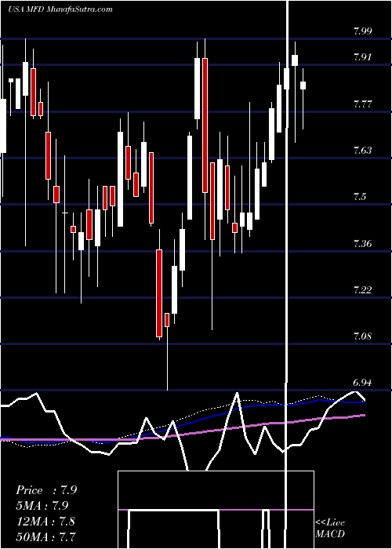Click the tall vertical white marker line
392x549 pixels.
[288, 274]
